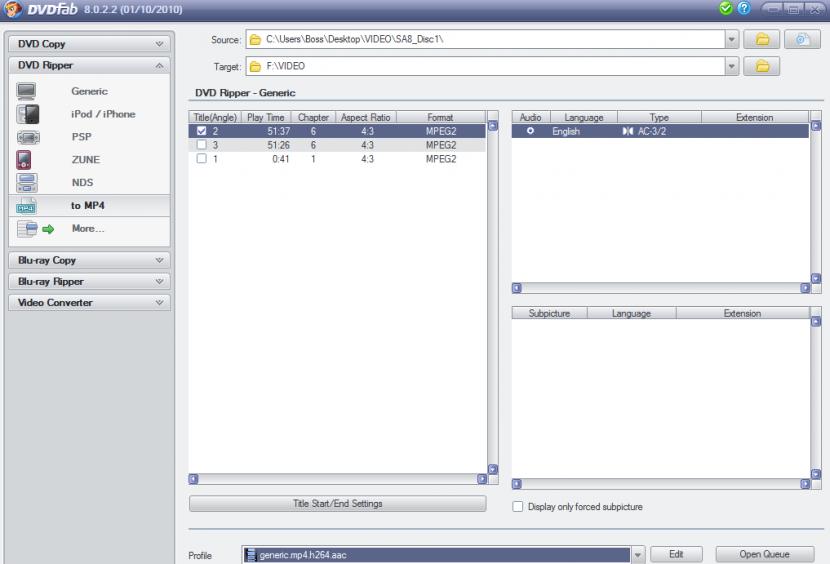Click the audio Type column header

point(660,117)
